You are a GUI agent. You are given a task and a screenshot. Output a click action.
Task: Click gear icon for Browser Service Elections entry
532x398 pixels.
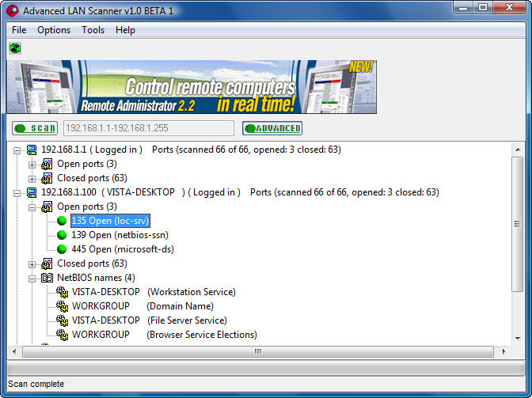pyautogui.click(x=62, y=335)
